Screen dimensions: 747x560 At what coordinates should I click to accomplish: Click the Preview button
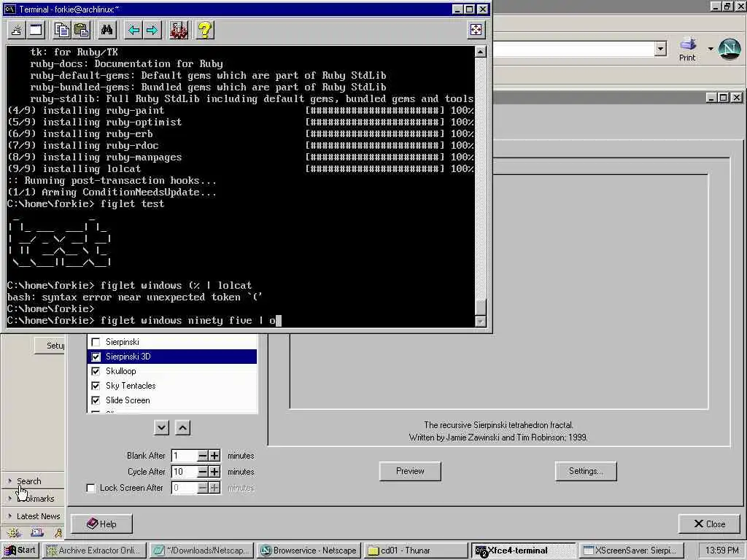410,471
